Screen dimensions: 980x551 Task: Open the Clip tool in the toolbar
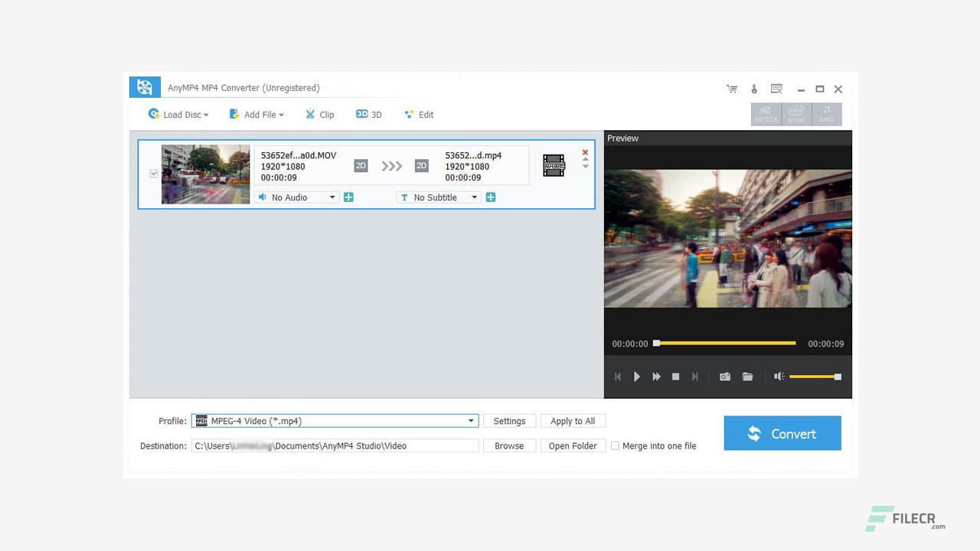pos(319,114)
